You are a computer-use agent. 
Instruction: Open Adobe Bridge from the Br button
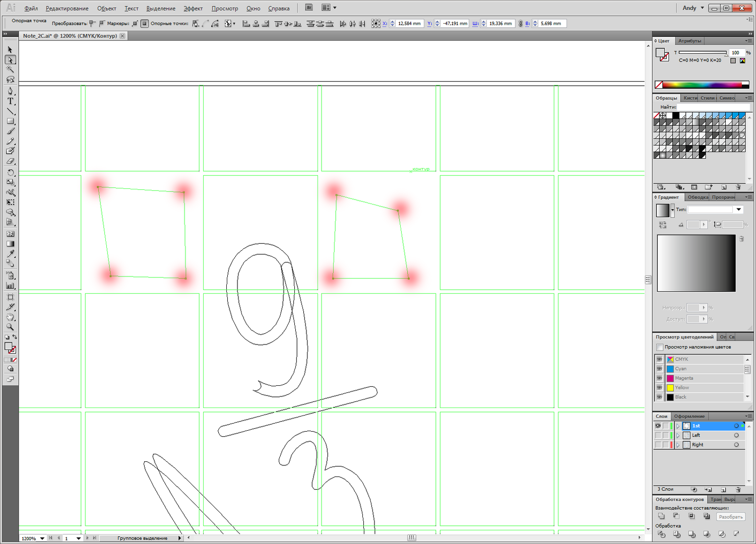(309, 8)
